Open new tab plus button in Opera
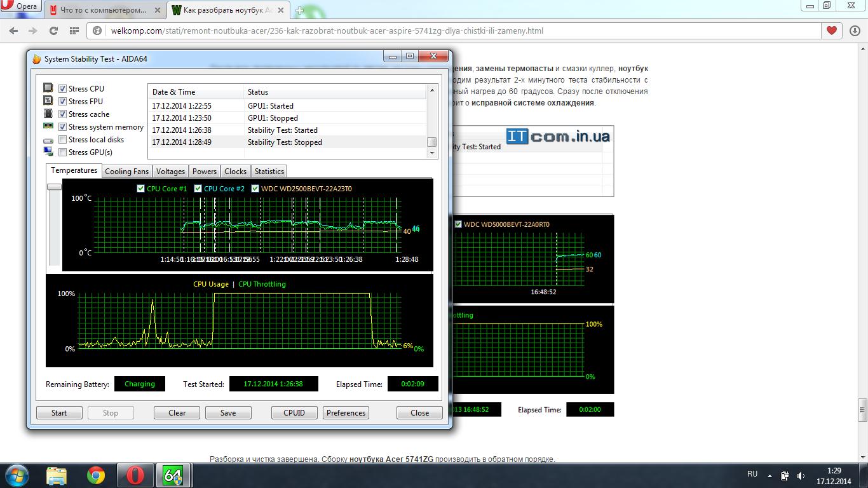This screenshot has height=488, width=868. (299, 11)
